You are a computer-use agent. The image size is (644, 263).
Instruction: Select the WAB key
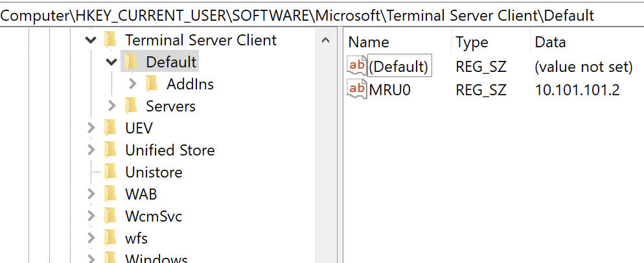pos(141,194)
